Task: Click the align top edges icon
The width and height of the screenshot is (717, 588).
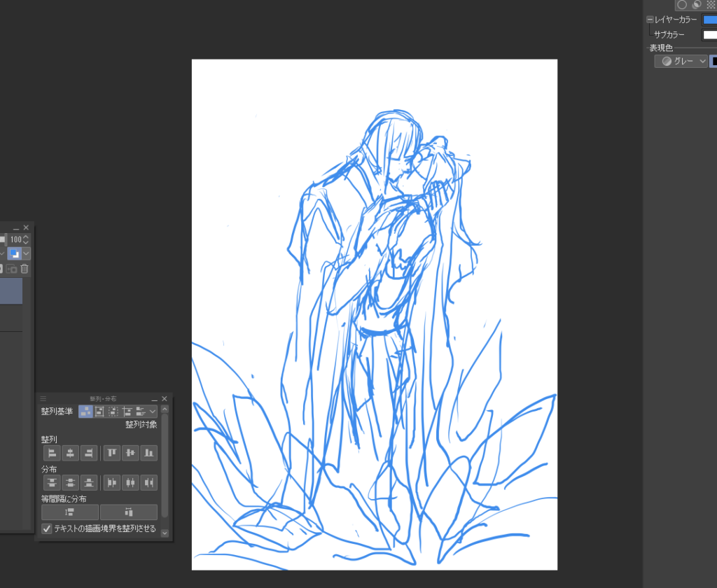Action: pyautogui.click(x=112, y=453)
